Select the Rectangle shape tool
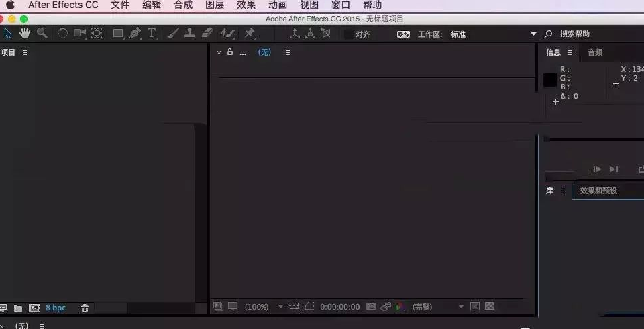This screenshot has height=329, width=644. (118, 34)
